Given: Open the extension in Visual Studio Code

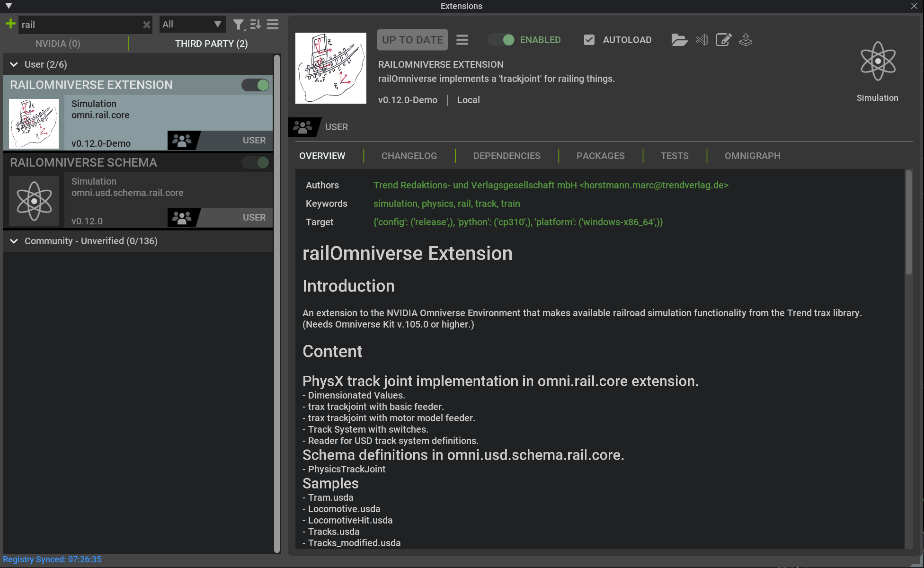Looking at the screenshot, I should [702, 40].
